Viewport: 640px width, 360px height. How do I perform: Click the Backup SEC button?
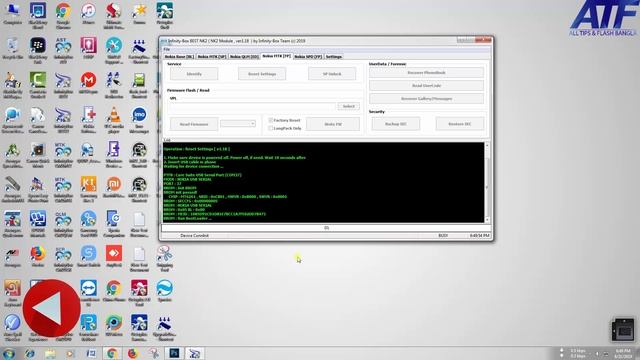[x=396, y=124]
